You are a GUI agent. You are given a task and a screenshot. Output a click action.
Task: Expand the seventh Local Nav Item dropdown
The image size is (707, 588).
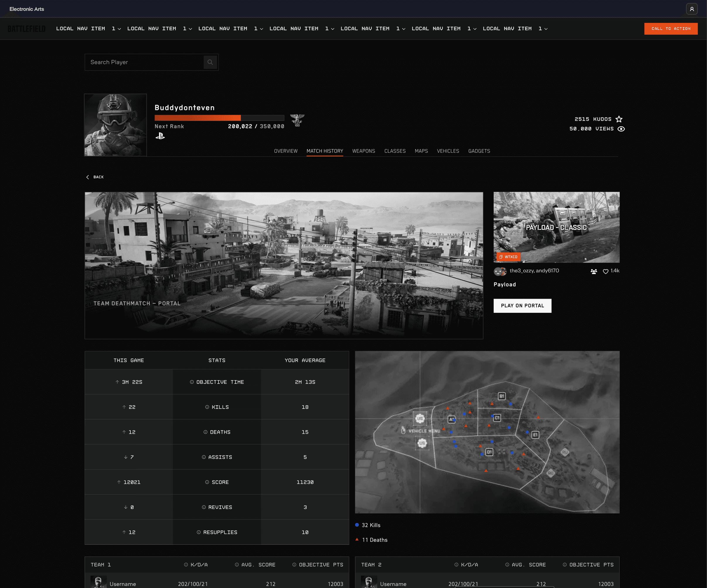click(515, 29)
